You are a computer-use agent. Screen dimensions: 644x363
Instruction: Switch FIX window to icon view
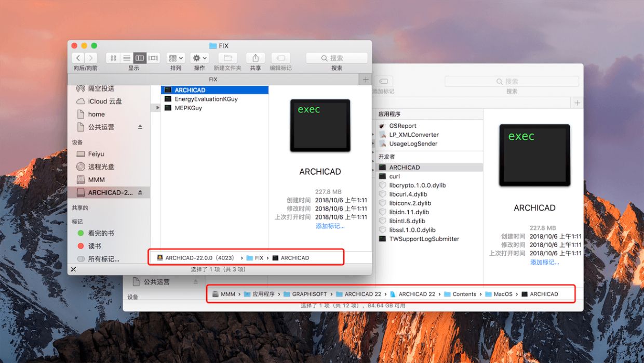[113, 58]
